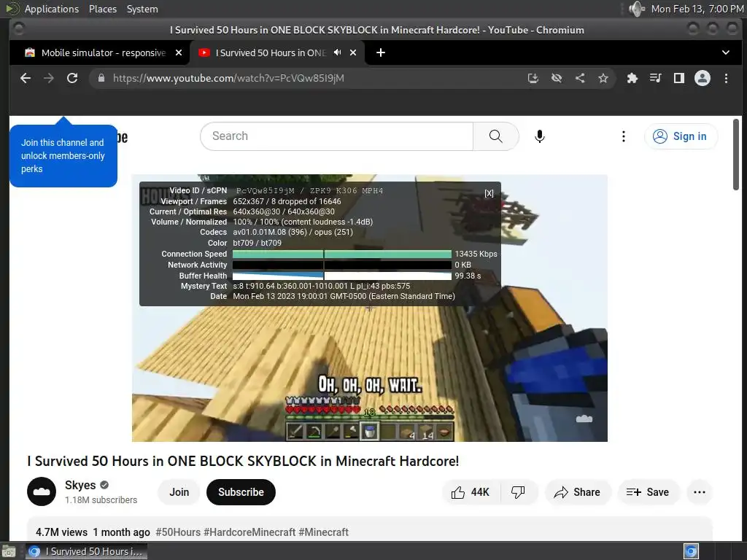
Task: Click the Sign in button
Action: 681,136
